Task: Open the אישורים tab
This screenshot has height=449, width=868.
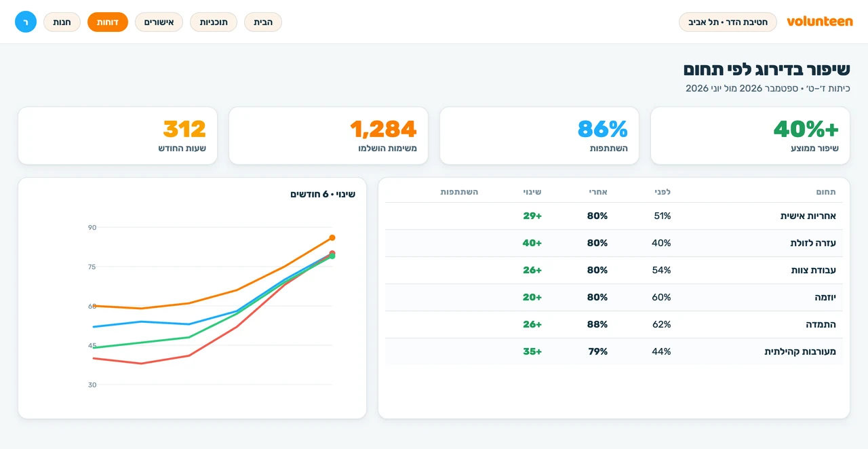Action: (x=159, y=22)
